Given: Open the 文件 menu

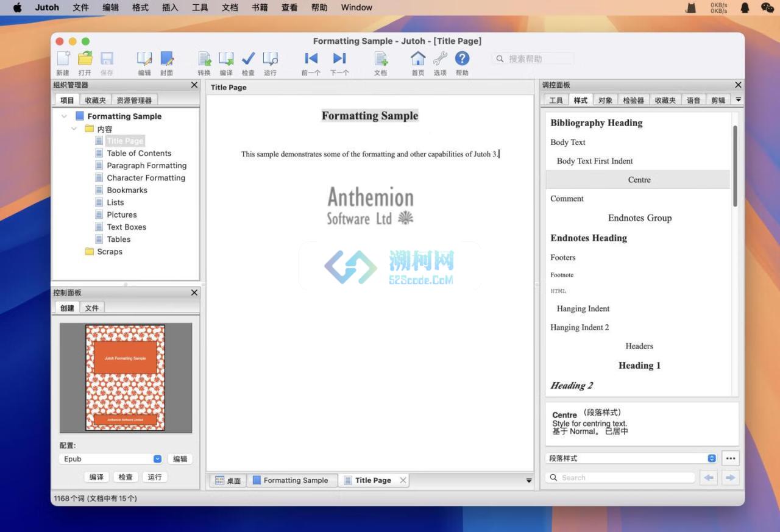Looking at the screenshot, I should (80, 7).
